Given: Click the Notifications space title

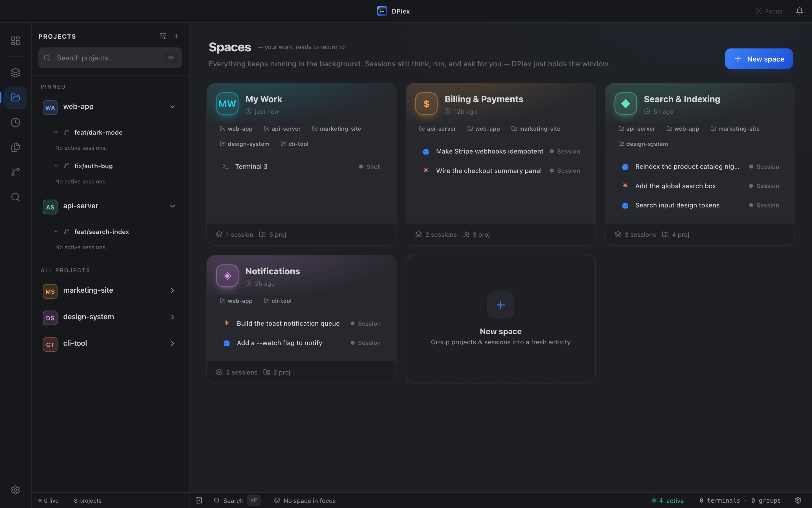Looking at the screenshot, I should click(272, 271).
